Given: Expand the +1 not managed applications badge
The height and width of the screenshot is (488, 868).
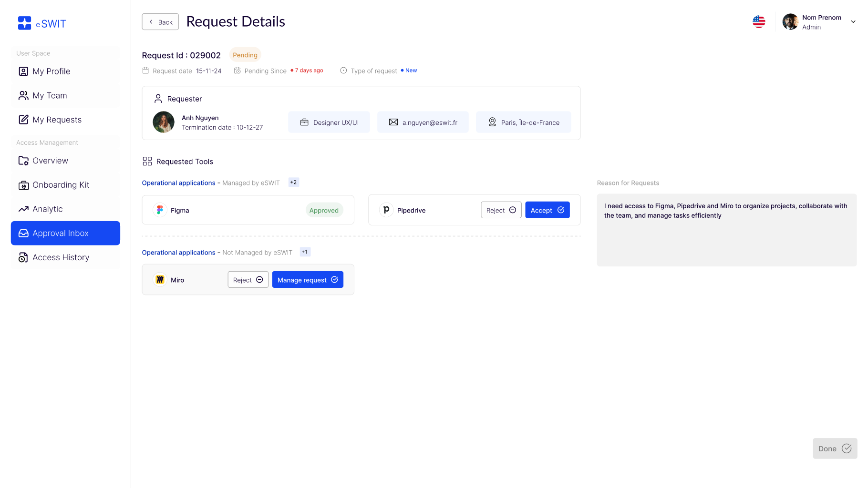Looking at the screenshot, I should 305,252.
